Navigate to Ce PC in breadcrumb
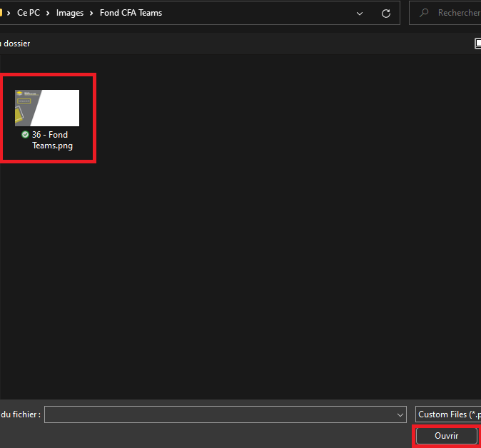This screenshot has width=481, height=448. [x=29, y=13]
